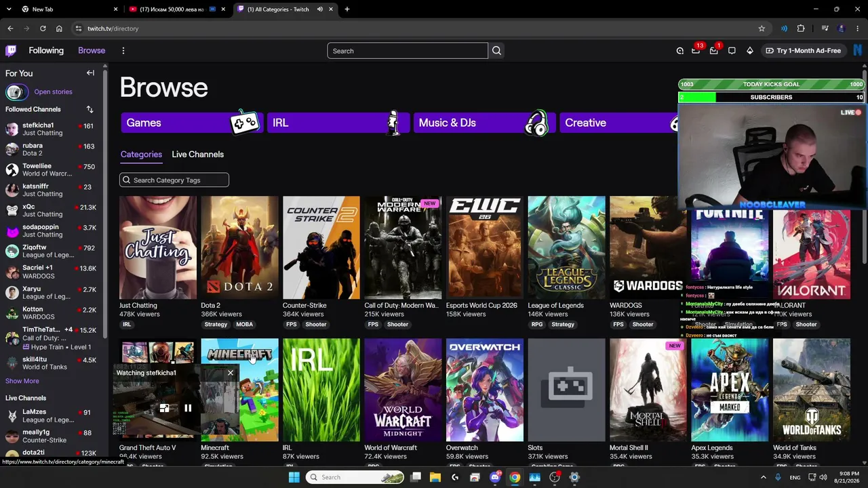Screen dimensions: 868x488
Task: Open stefkicha1 in Followed Channels
Action: pos(51,129)
